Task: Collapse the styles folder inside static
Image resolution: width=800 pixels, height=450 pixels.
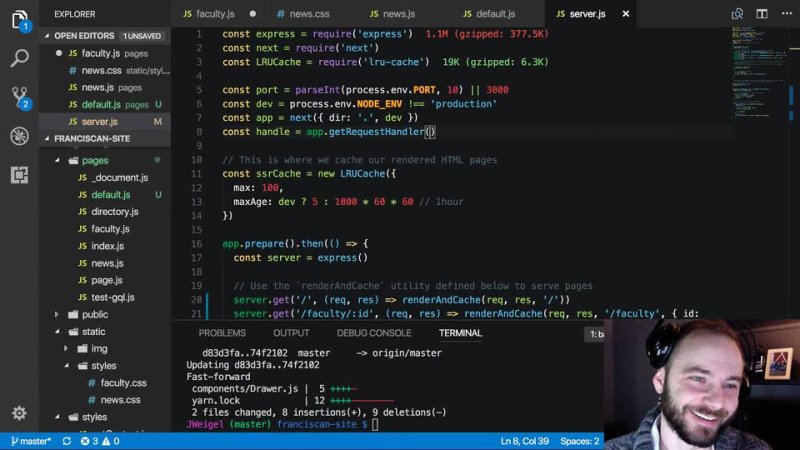Action: 66,366
